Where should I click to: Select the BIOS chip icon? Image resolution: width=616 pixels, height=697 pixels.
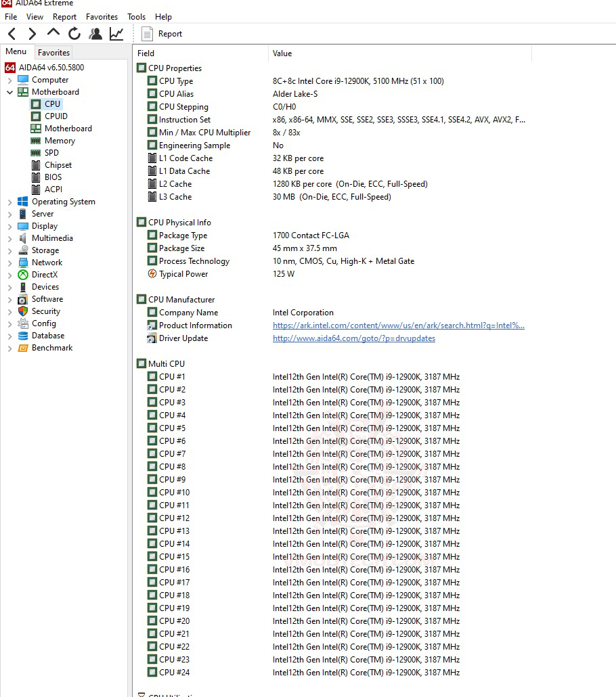tap(36, 177)
